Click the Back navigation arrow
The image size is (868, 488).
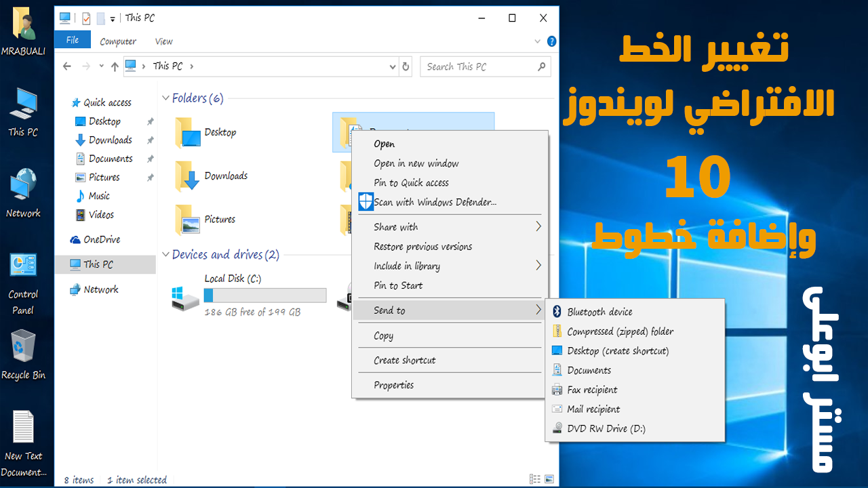click(66, 66)
